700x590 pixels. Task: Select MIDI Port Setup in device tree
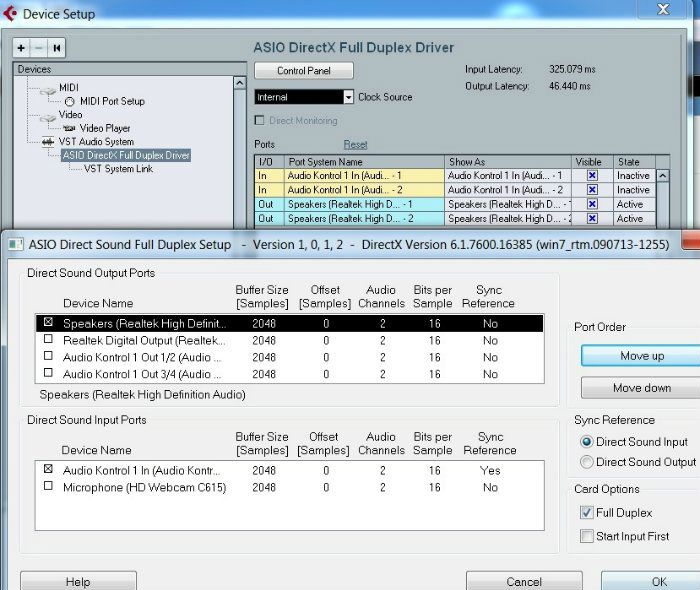tap(112, 101)
